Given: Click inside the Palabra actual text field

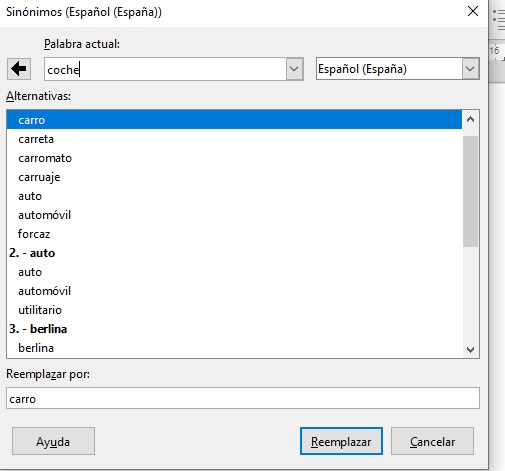Looking at the screenshot, I should pyautogui.click(x=165, y=69).
